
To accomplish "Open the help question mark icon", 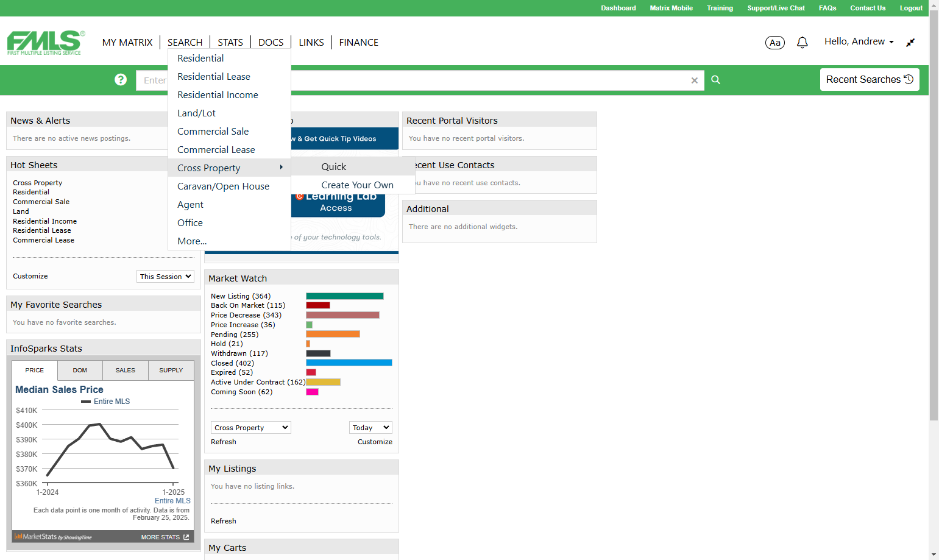I will 121,80.
